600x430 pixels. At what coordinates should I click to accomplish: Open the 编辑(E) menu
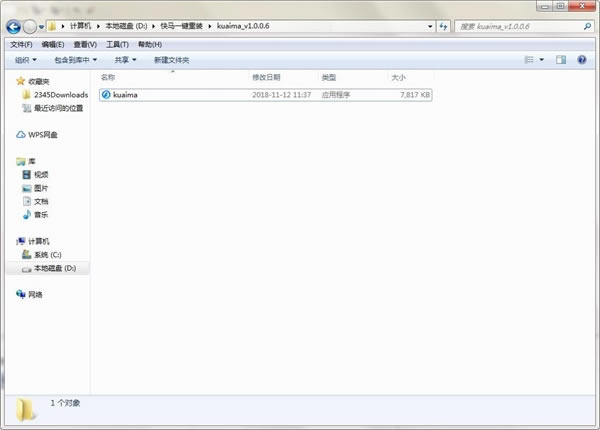point(53,44)
